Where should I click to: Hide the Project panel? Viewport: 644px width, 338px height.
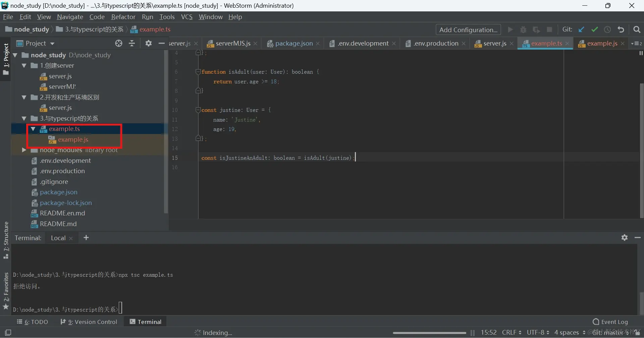pyautogui.click(x=161, y=43)
